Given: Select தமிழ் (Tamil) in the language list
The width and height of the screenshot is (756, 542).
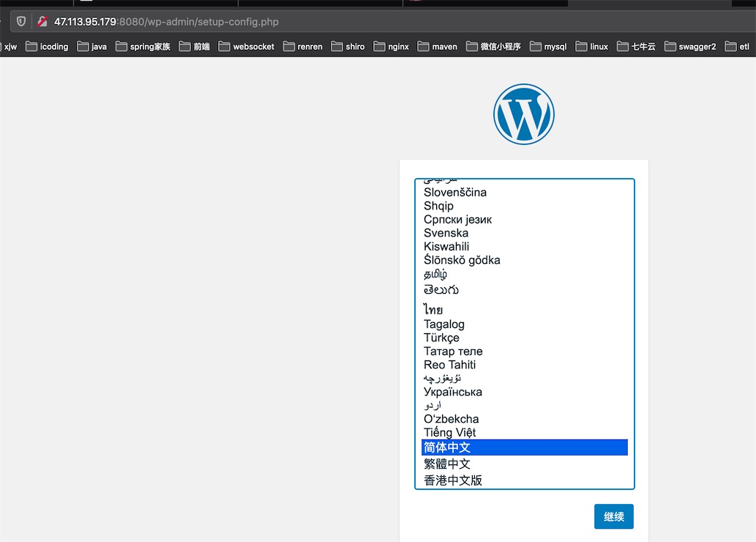Looking at the screenshot, I should 525,274.
